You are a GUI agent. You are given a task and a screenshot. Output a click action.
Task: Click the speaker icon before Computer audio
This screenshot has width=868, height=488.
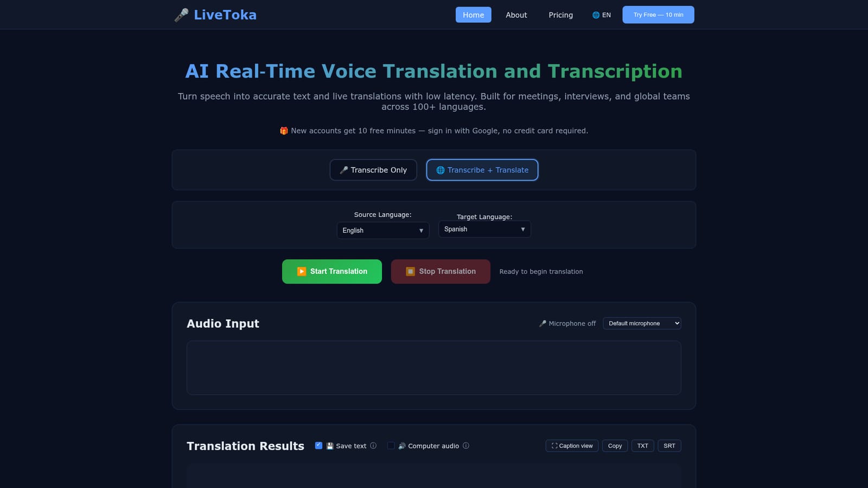coord(402,446)
